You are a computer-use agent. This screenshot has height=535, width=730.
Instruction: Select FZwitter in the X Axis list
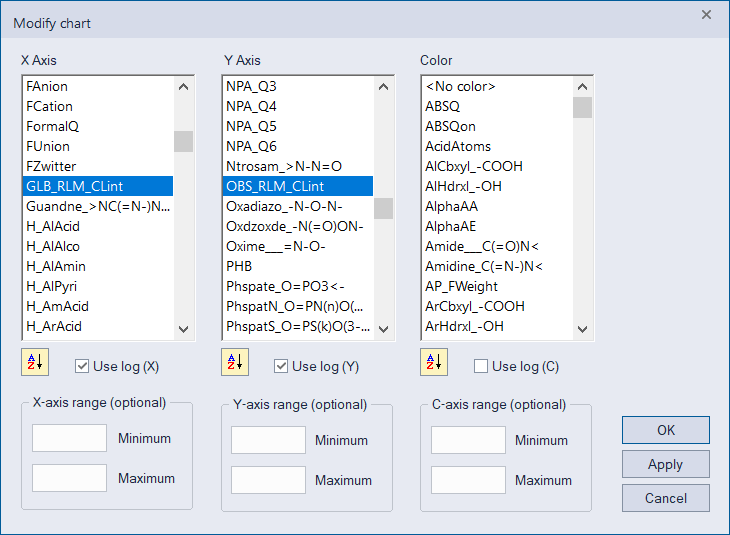98,167
